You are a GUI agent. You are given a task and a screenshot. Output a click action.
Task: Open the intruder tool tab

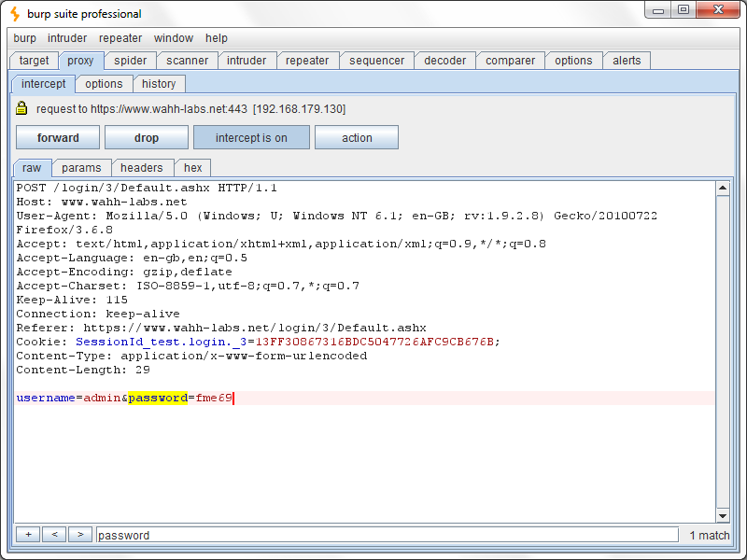(x=247, y=61)
